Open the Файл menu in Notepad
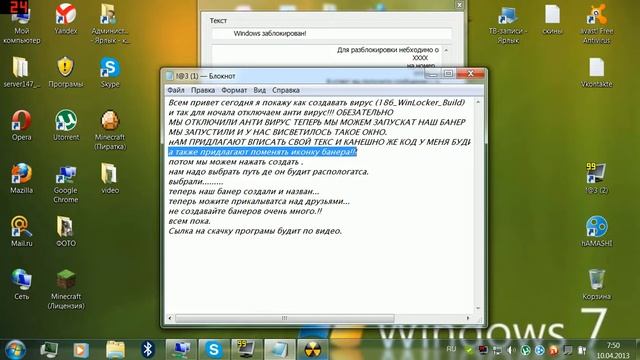This screenshot has width=640, height=360. click(x=176, y=90)
